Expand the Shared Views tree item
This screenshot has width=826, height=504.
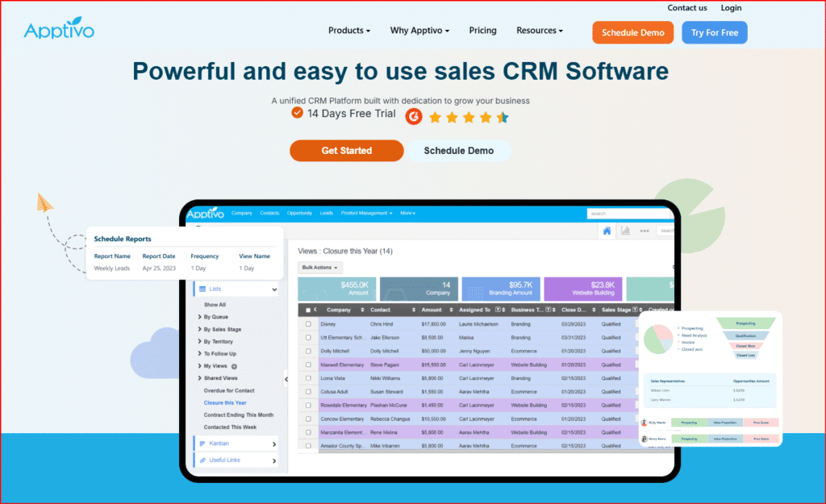(x=200, y=378)
